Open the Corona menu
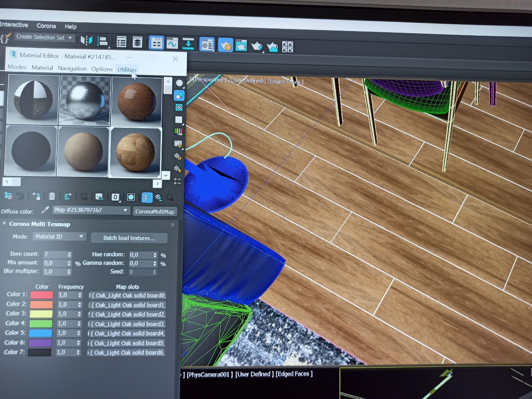Image resolution: width=532 pixels, height=399 pixels. (46, 26)
